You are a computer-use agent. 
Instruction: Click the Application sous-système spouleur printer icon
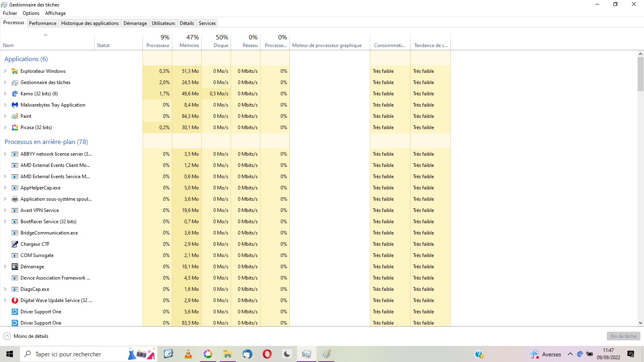click(15, 199)
